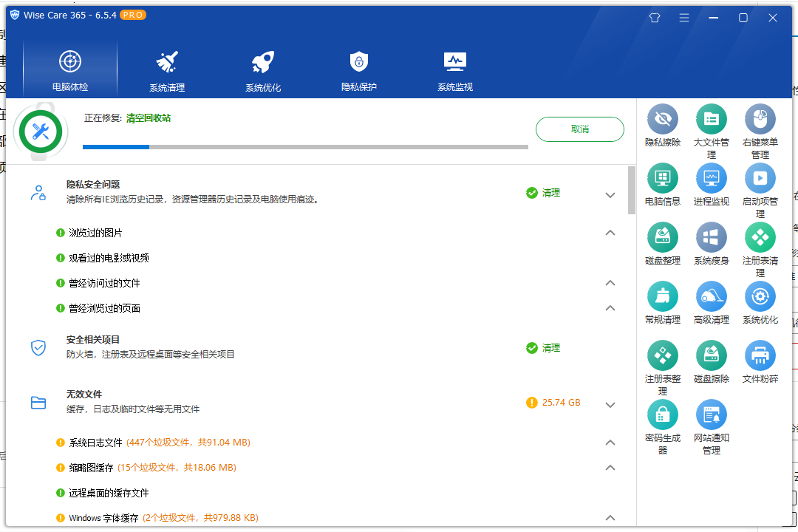Open the 磁盘擦除 disk eraser tool
This screenshot has height=532, width=798.
tap(711, 362)
